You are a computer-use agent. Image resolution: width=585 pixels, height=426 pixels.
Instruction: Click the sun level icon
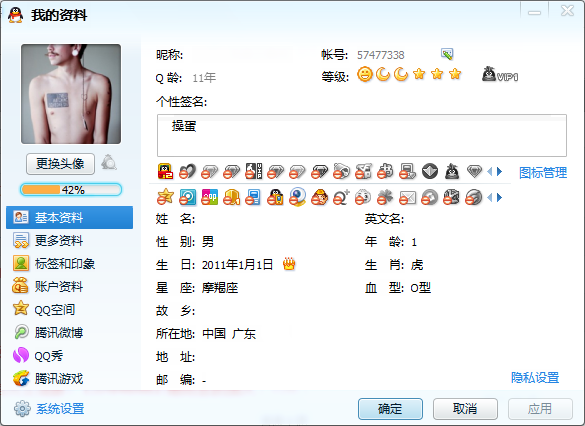pos(365,74)
